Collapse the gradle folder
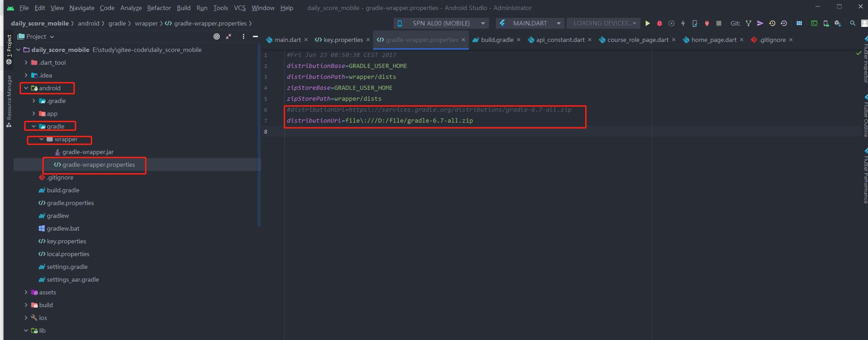This screenshot has height=340, width=868. click(34, 126)
